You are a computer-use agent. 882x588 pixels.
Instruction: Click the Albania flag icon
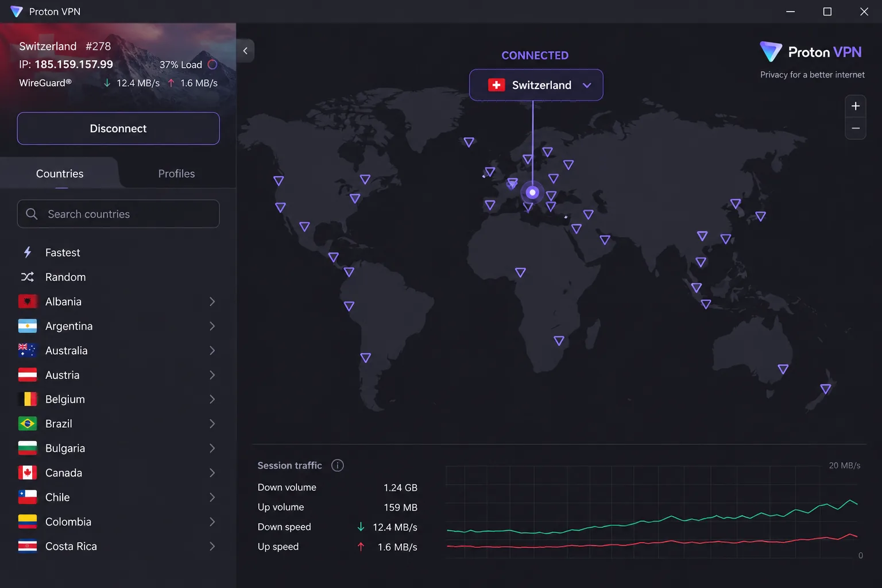coord(28,301)
